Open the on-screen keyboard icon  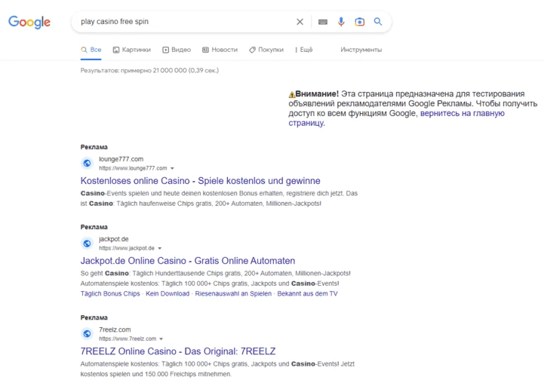(x=323, y=22)
